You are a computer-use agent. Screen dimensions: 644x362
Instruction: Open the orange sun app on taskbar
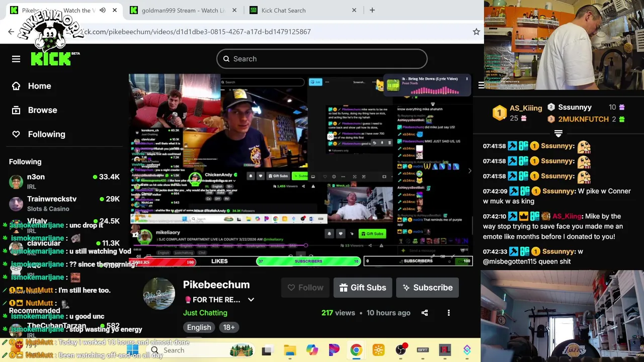(378, 350)
